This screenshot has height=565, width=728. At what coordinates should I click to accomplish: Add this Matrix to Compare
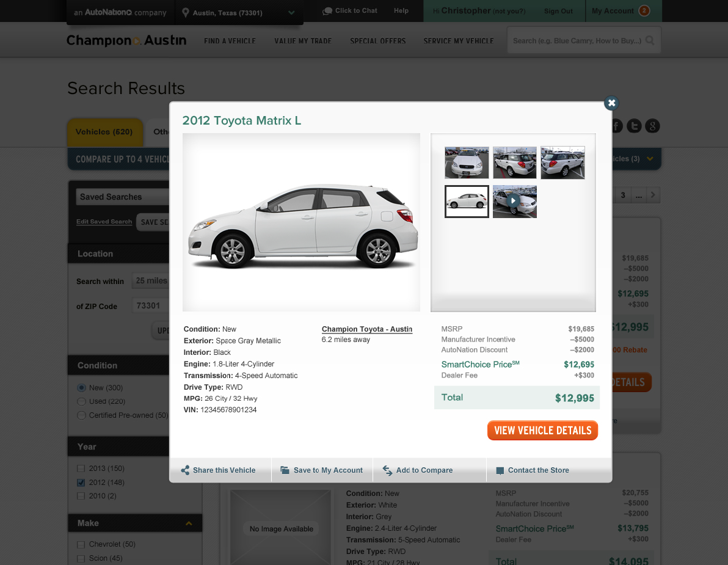click(x=424, y=470)
